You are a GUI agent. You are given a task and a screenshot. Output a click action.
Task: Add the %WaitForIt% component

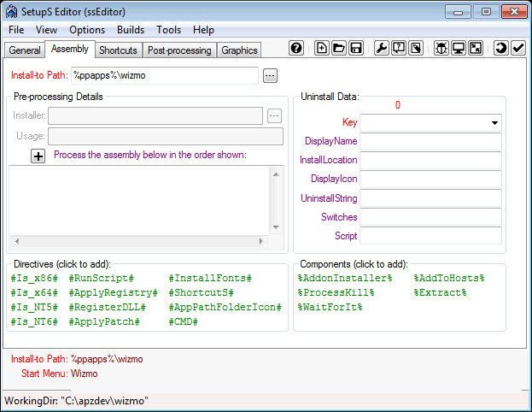click(330, 308)
